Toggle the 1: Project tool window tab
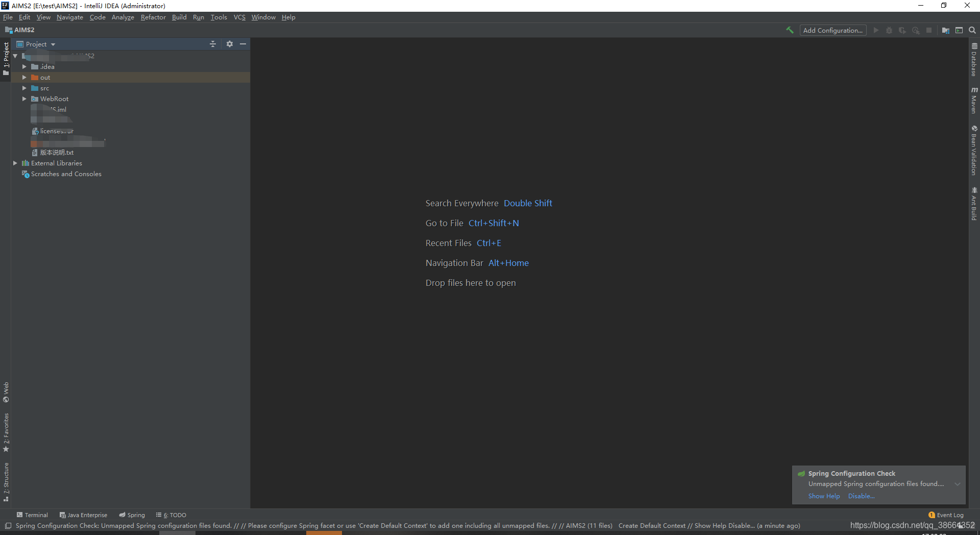Image resolution: width=980 pixels, height=535 pixels. click(6, 58)
